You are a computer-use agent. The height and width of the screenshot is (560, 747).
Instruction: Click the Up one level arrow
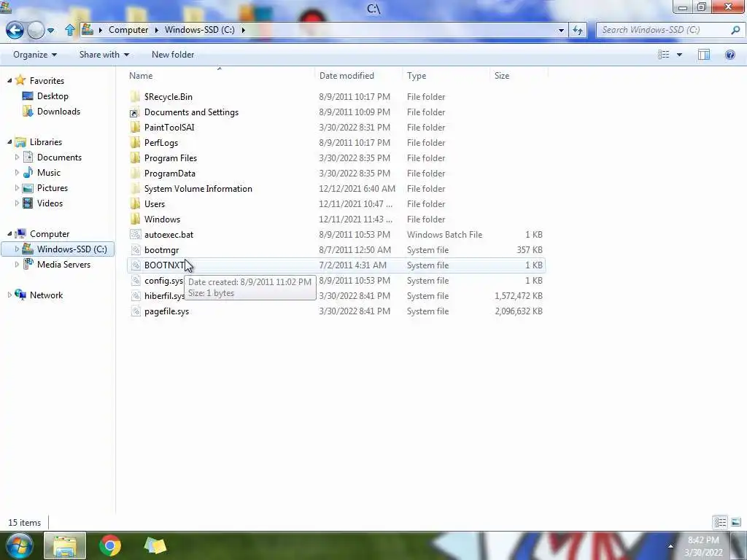coord(69,30)
